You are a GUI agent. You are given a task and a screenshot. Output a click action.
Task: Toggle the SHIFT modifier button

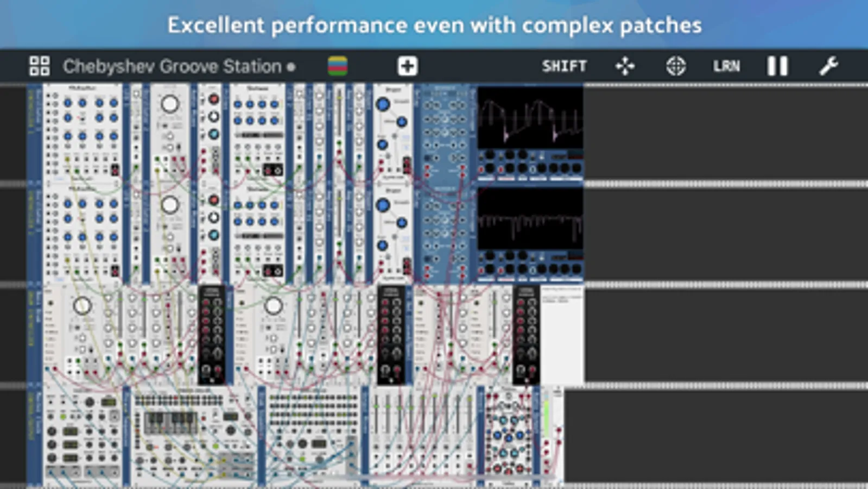(564, 66)
